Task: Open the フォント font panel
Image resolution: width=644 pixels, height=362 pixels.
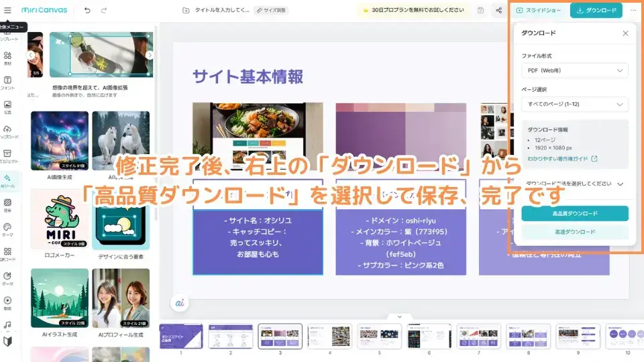Action: point(7,83)
